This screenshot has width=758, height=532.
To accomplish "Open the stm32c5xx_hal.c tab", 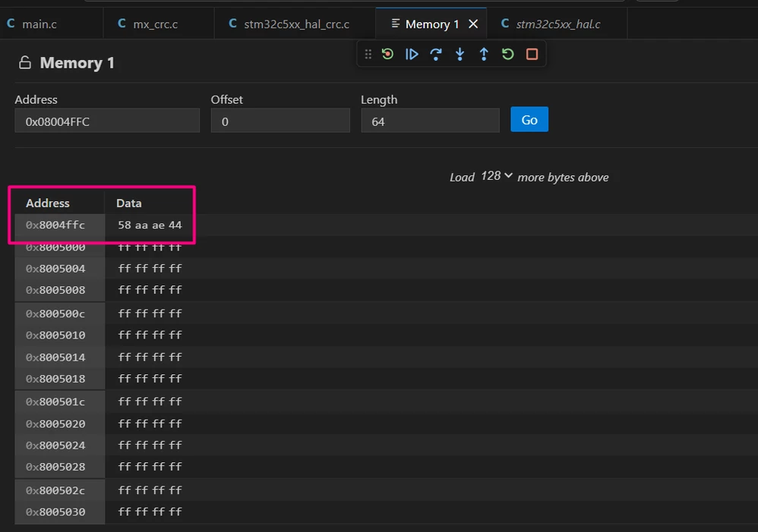I will pyautogui.click(x=551, y=24).
